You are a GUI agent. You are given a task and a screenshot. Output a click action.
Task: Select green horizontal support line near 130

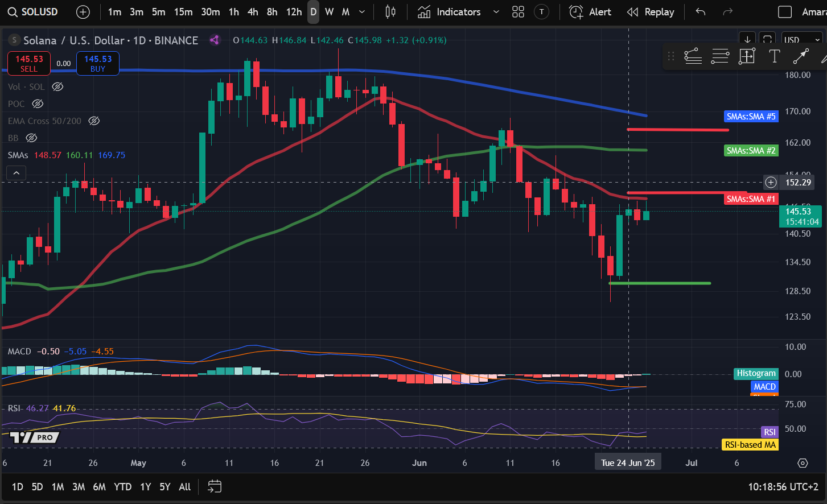pyautogui.click(x=660, y=283)
